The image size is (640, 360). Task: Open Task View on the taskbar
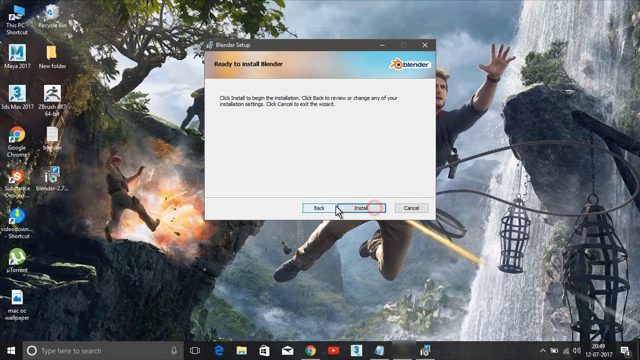(195, 351)
